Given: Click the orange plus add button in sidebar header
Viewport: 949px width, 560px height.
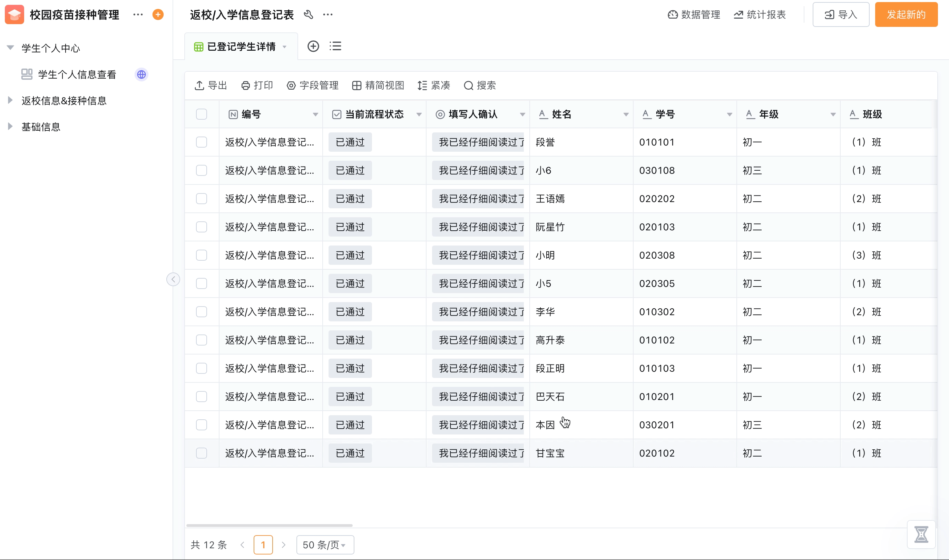Looking at the screenshot, I should [x=158, y=14].
